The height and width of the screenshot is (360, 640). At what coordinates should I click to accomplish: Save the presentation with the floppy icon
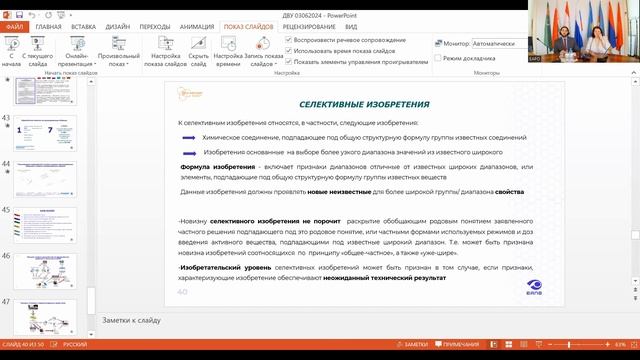pos(19,15)
